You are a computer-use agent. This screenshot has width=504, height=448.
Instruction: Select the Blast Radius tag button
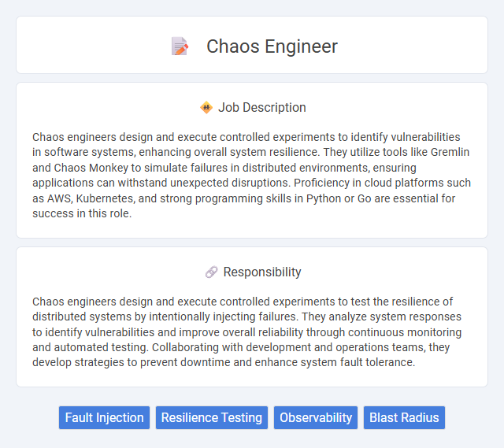[404, 417]
